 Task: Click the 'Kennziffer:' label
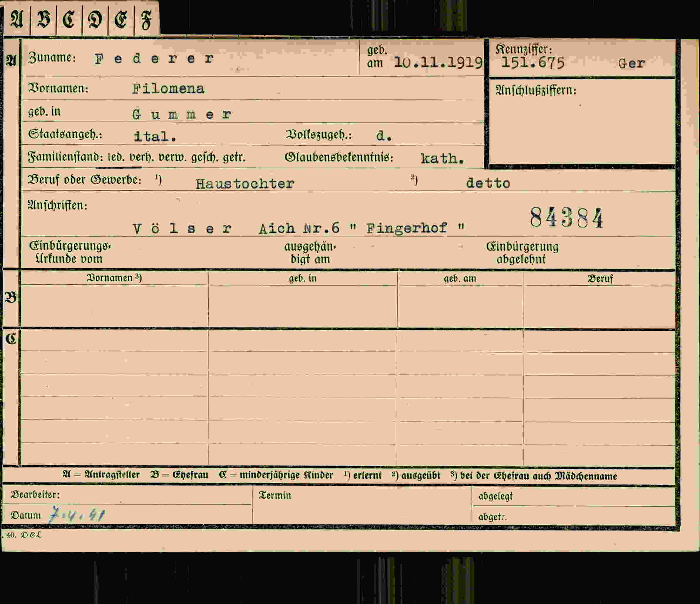click(x=524, y=50)
